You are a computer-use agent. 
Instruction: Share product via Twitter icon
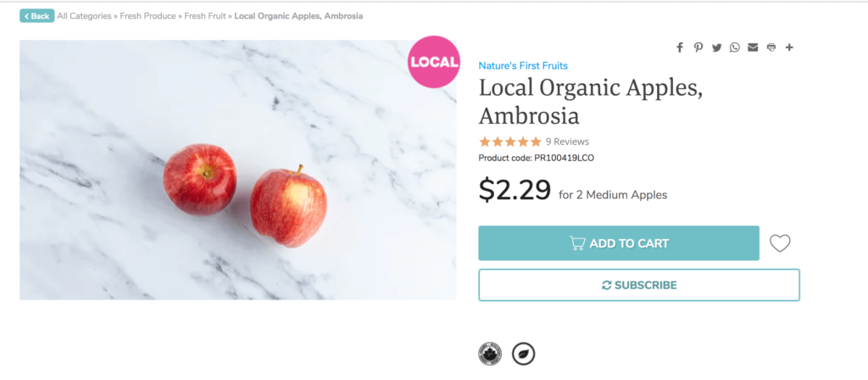click(x=716, y=47)
